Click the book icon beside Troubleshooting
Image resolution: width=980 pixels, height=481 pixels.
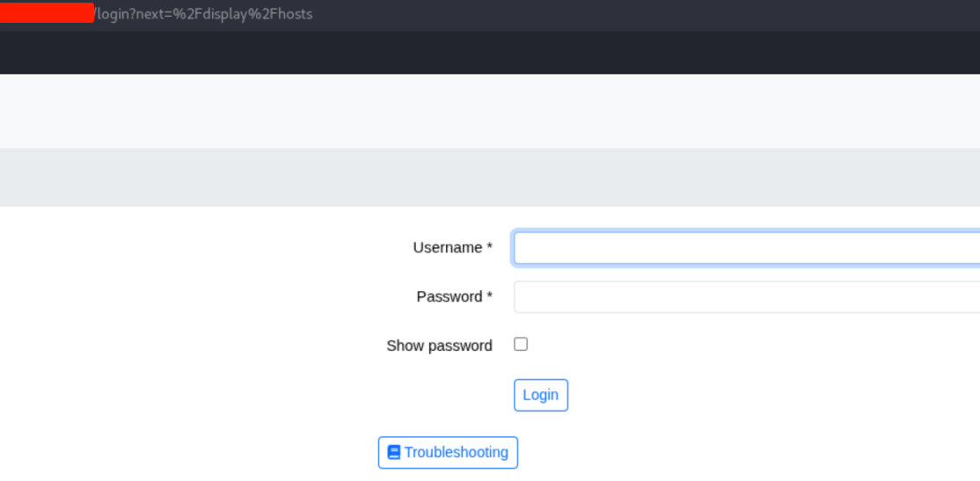click(394, 452)
